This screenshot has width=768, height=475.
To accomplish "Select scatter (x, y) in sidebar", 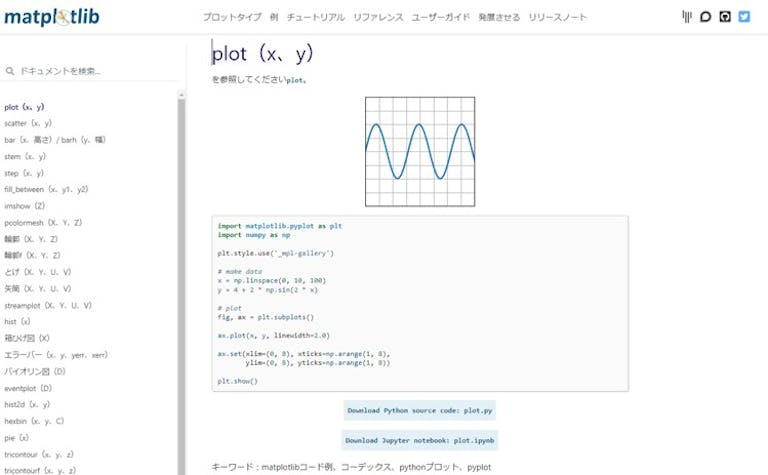I will [x=28, y=123].
